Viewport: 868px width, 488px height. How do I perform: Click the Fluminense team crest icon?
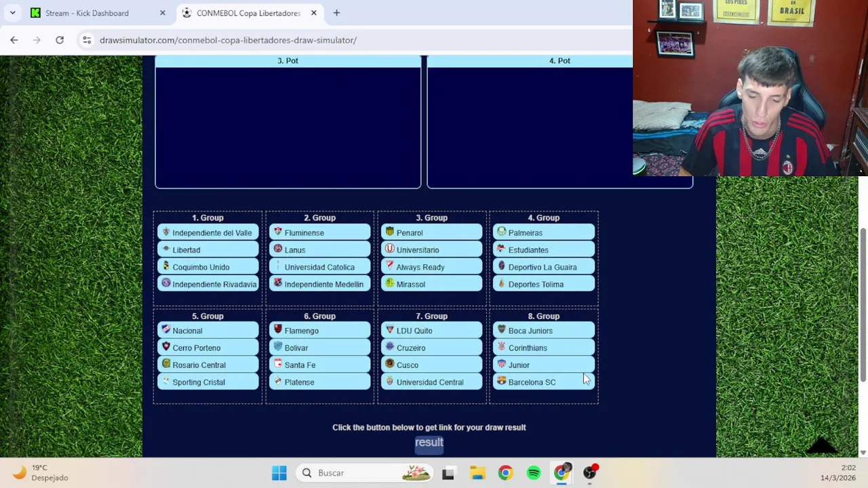(277, 232)
